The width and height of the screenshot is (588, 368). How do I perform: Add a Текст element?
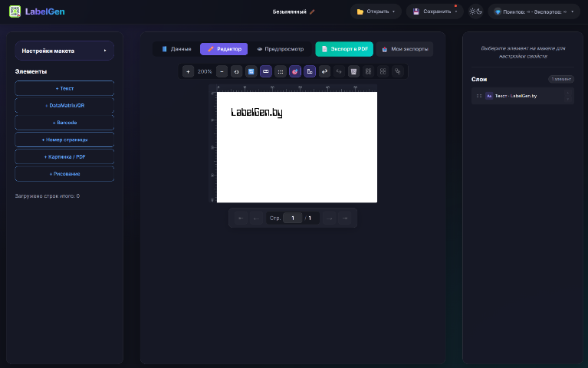(64, 88)
